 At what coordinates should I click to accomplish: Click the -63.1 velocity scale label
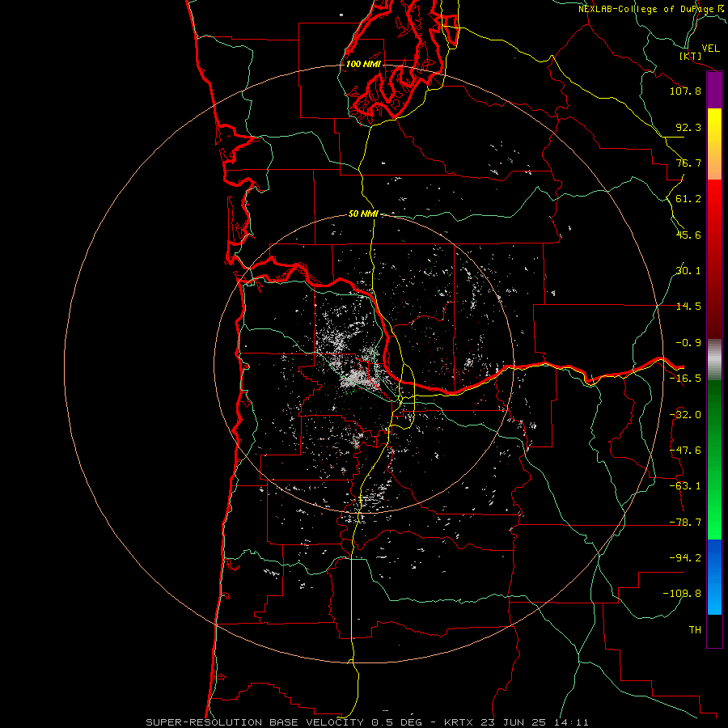point(685,485)
